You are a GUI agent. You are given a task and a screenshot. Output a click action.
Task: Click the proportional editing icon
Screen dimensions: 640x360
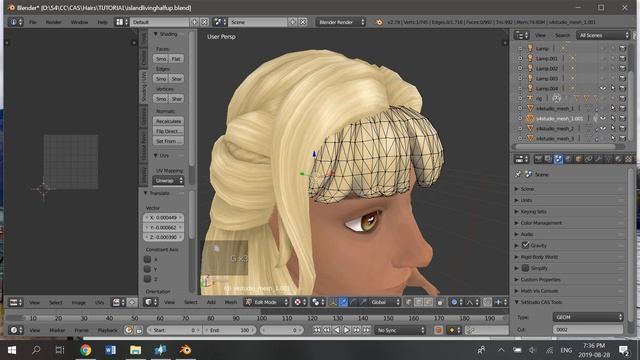pyautogui.click(x=454, y=302)
